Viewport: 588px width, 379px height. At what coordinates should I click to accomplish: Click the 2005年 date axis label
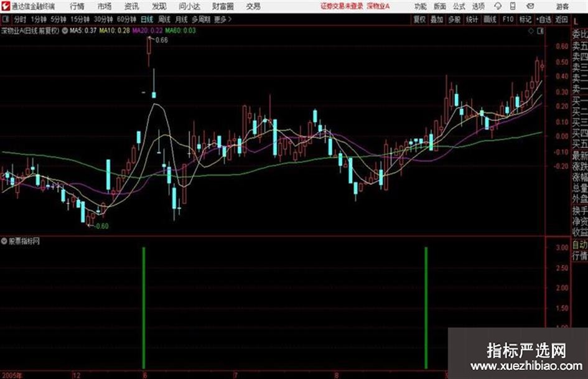[x=12, y=375]
